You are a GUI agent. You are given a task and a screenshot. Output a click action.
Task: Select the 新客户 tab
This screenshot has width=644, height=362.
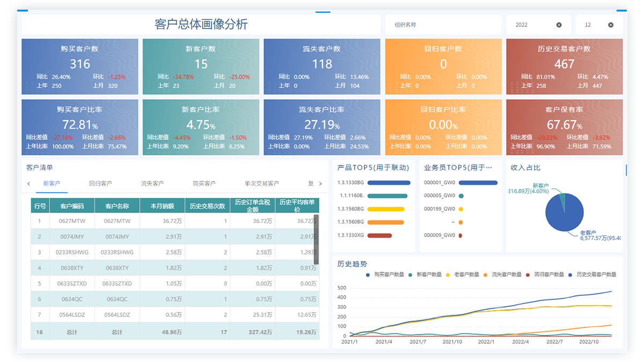pyautogui.click(x=52, y=183)
